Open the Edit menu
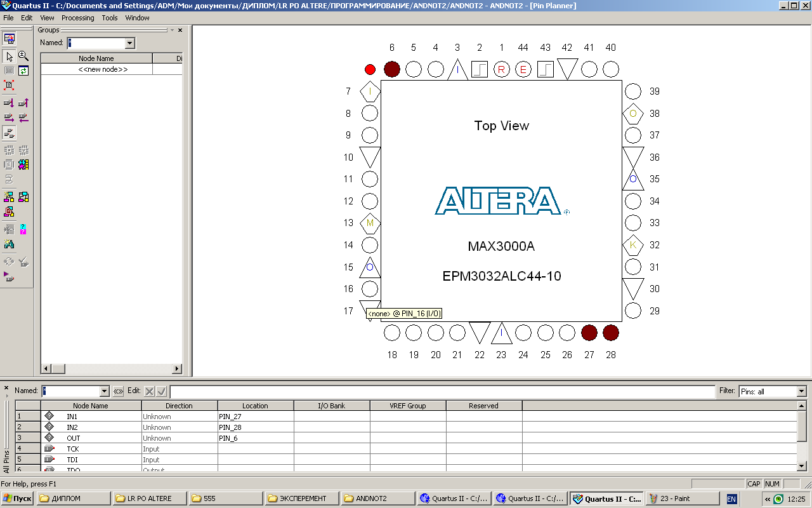The width and height of the screenshot is (812, 508). 27,18
